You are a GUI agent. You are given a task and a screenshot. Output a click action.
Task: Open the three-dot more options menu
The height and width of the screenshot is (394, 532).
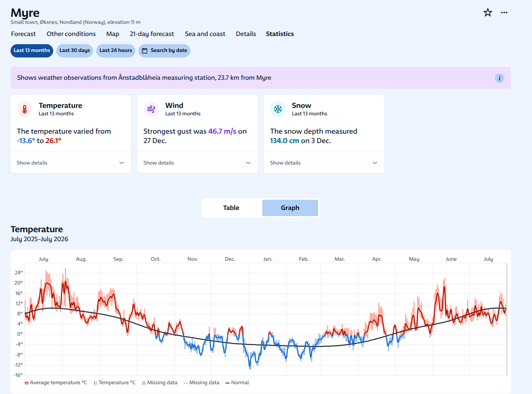click(x=504, y=13)
